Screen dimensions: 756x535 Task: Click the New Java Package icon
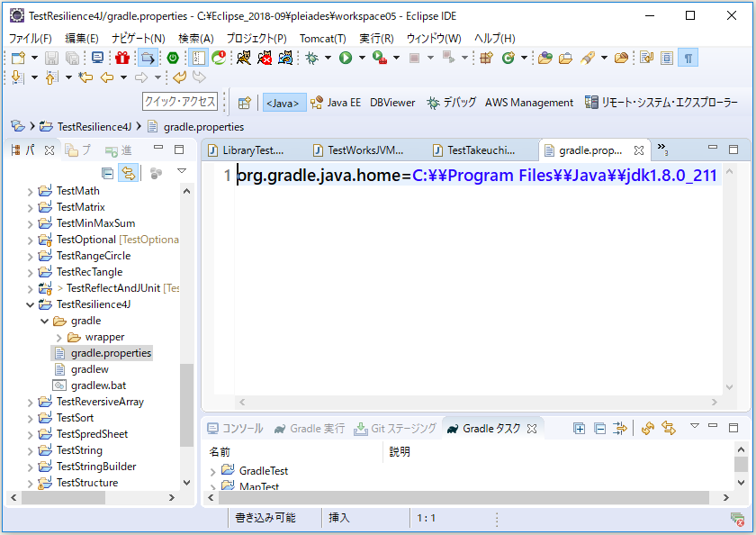486,58
